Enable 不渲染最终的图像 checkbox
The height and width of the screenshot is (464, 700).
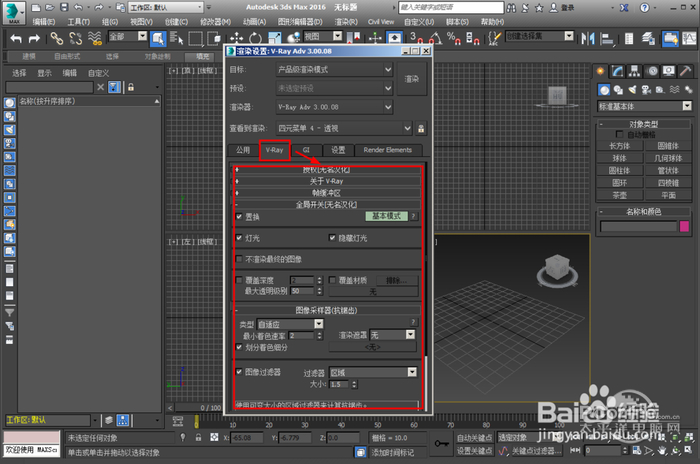[239, 259]
